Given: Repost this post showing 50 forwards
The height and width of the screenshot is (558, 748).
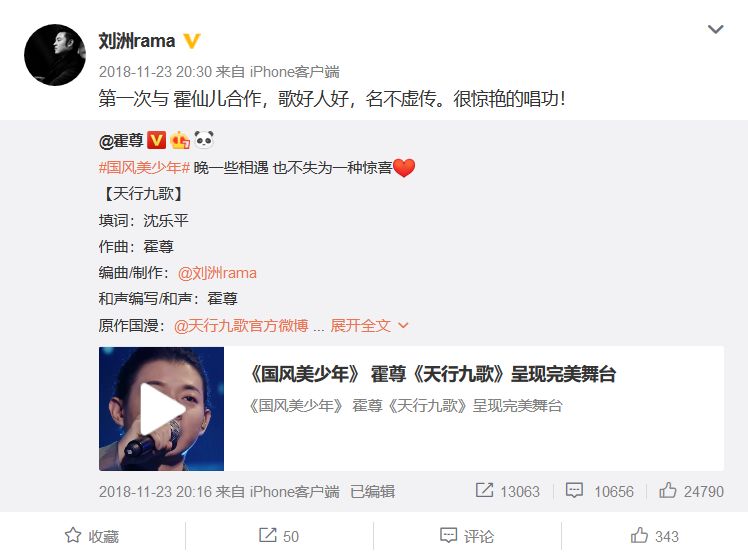Looking at the screenshot, I should 279,536.
